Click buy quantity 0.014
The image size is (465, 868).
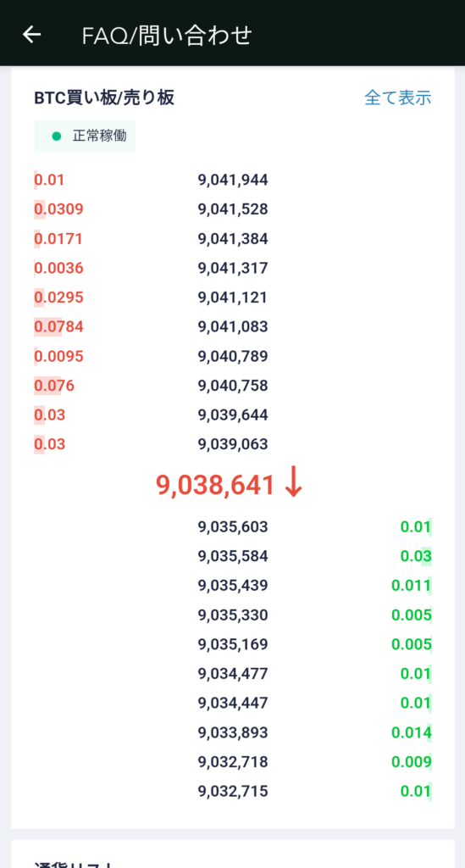tap(412, 732)
